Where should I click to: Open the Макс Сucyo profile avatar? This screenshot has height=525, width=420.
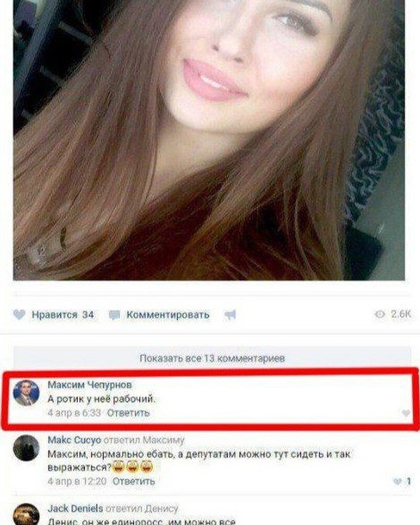click(26, 448)
